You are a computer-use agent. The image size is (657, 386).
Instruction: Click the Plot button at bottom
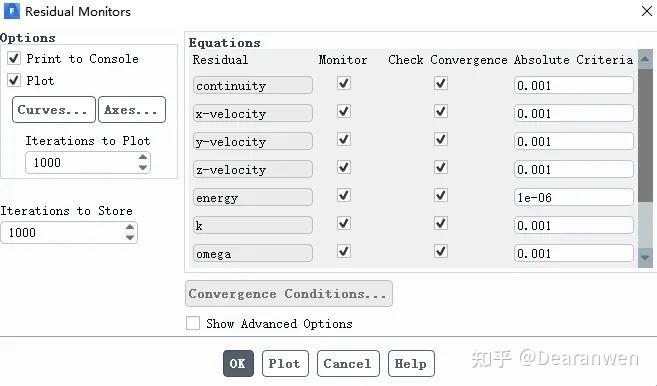(285, 363)
